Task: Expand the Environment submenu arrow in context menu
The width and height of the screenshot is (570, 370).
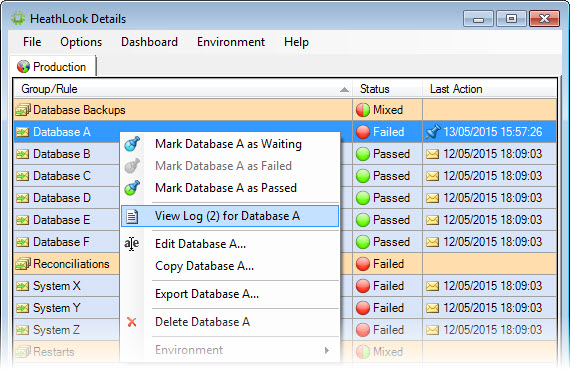Action: (327, 350)
